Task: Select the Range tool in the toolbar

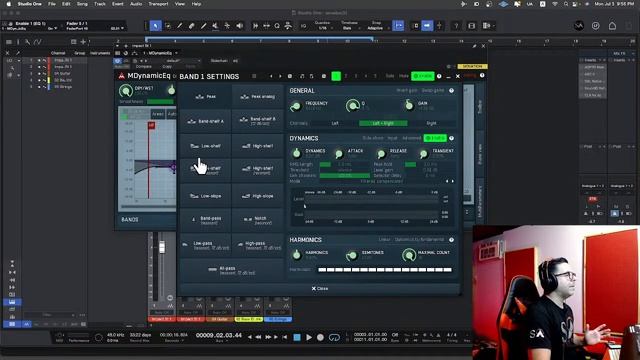Action: tap(168, 26)
